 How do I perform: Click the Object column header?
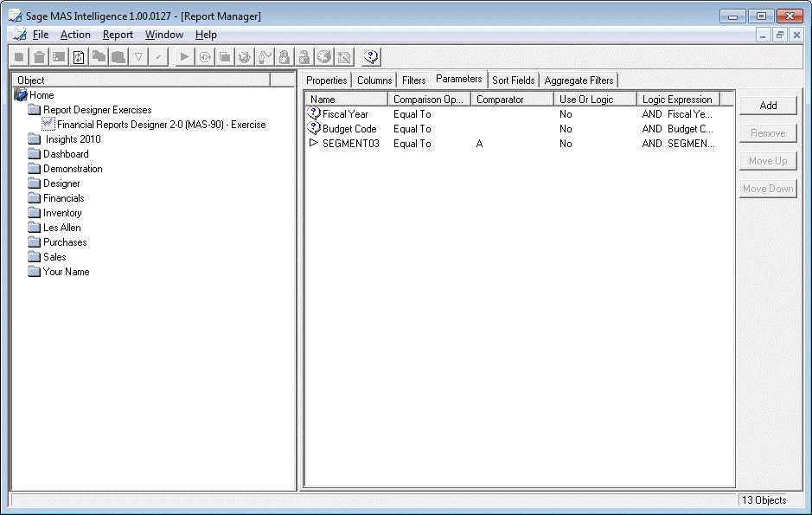[31, 80]
